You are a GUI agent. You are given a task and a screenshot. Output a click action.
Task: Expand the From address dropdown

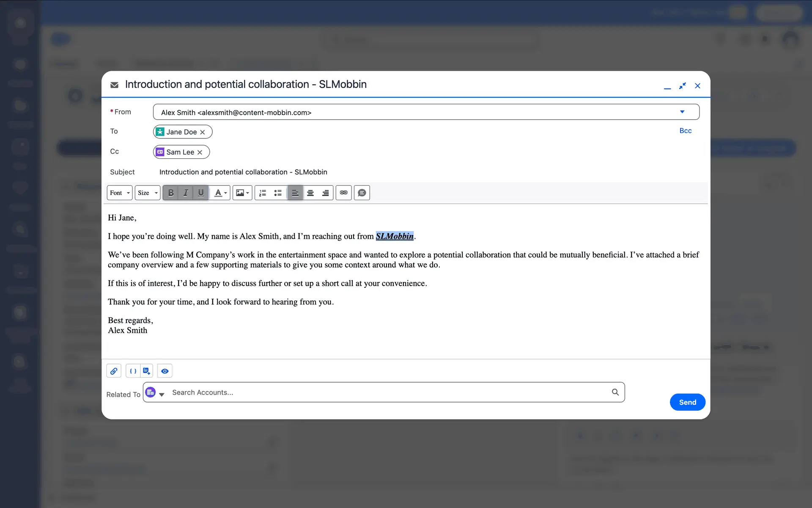pyautogui.click(x=682, y=112)
